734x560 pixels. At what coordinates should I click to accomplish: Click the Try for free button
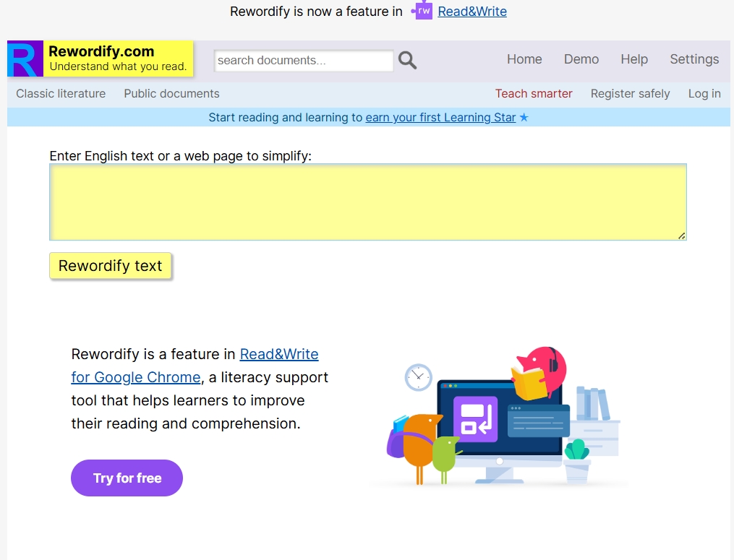127,478
